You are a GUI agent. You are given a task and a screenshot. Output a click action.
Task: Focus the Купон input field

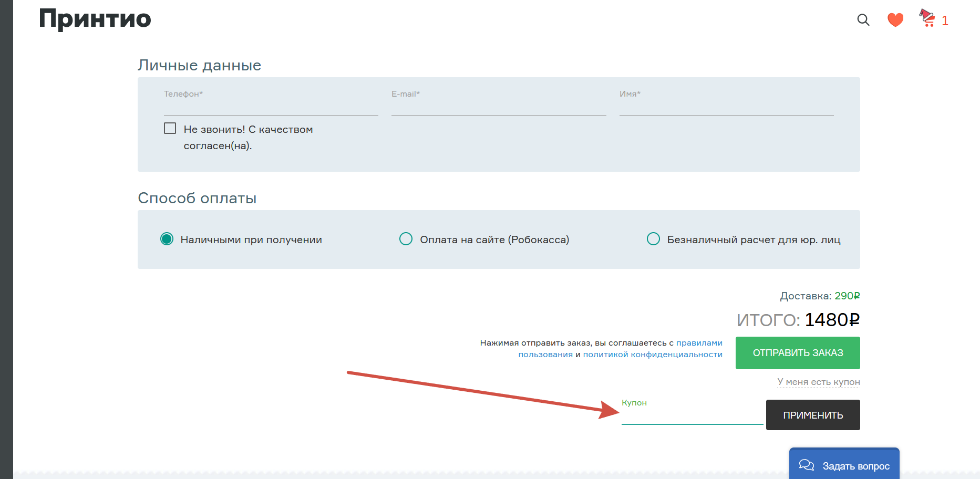(692, 415)
